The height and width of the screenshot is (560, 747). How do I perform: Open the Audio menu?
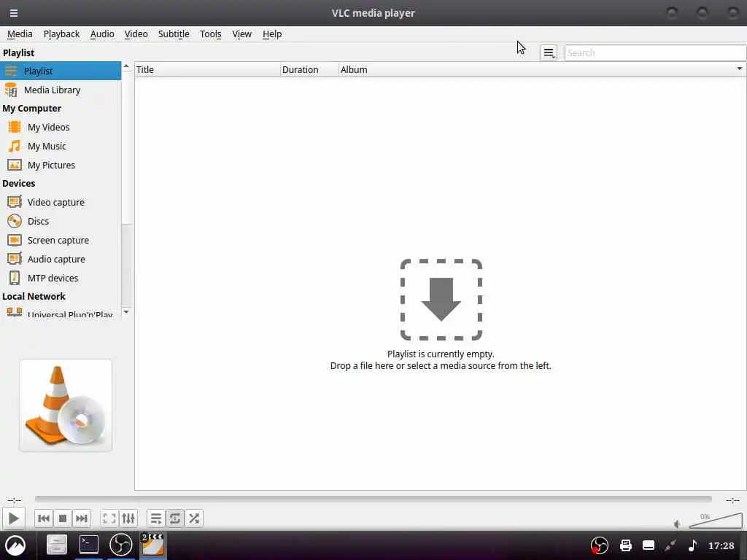click(102, 34)
